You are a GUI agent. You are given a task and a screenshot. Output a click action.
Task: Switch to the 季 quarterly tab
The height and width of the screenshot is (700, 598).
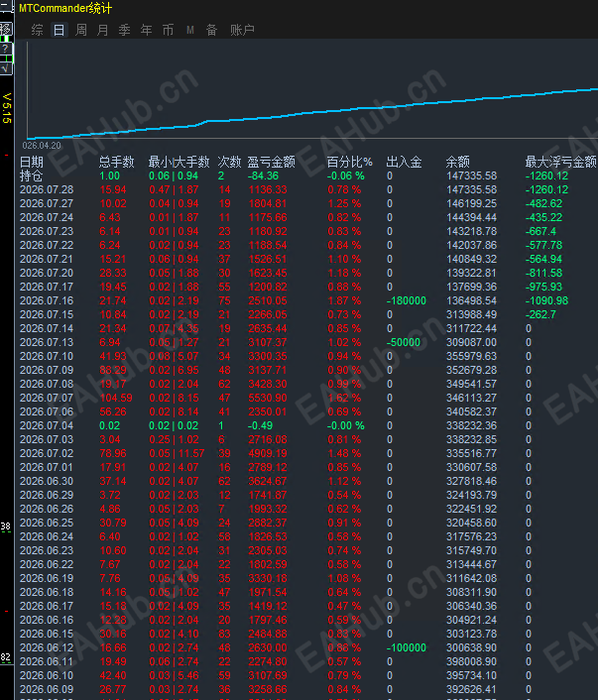coord(124,30)
